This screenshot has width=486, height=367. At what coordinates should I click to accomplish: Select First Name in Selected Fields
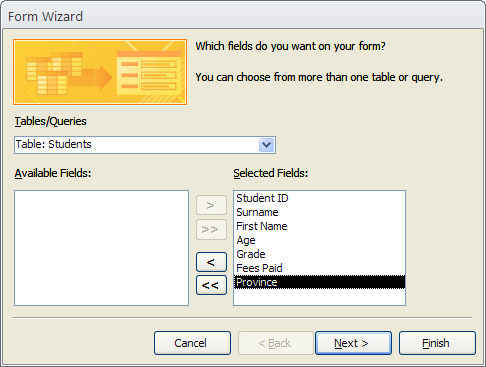click(x=319, y=226)
